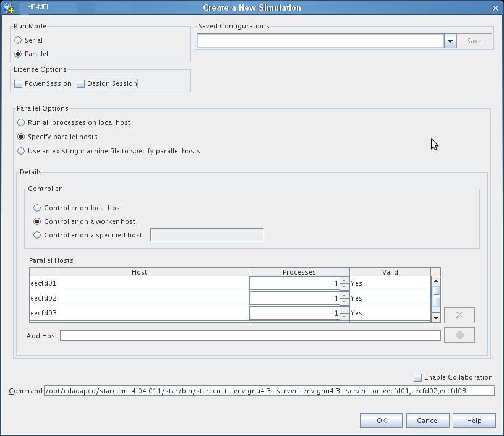The height and width of the screenshot is (436, 504).
Task: Increase processes for eecfd01 using spinner arrow
Action: pyautogui.click(x=344, y=280)
